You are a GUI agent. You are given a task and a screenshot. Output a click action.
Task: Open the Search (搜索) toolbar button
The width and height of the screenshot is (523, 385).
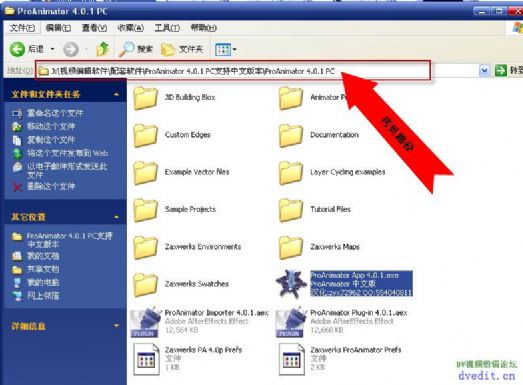coord(136,49)
